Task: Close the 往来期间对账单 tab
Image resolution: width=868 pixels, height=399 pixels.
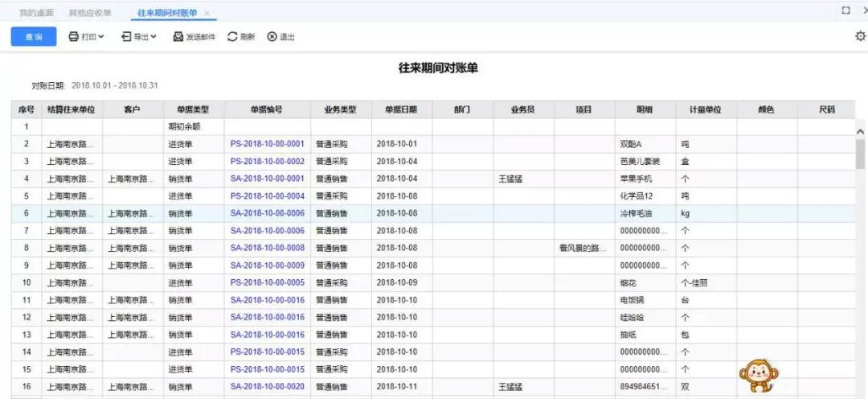Action: point(207,13)
